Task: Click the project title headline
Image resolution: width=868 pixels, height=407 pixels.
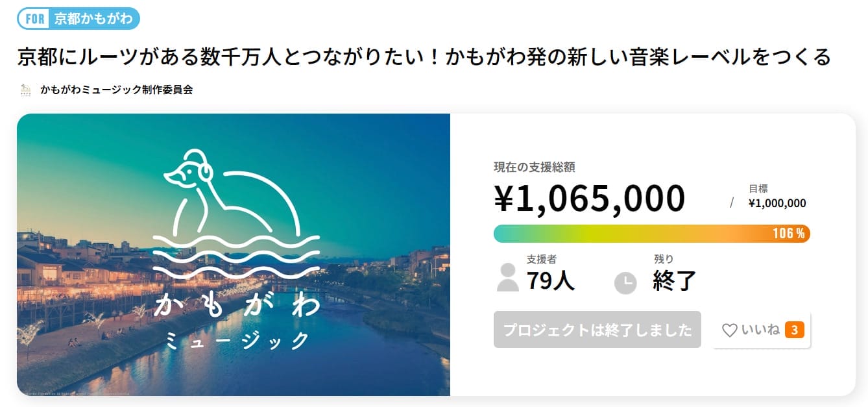Action: click(x=424, y=57)
